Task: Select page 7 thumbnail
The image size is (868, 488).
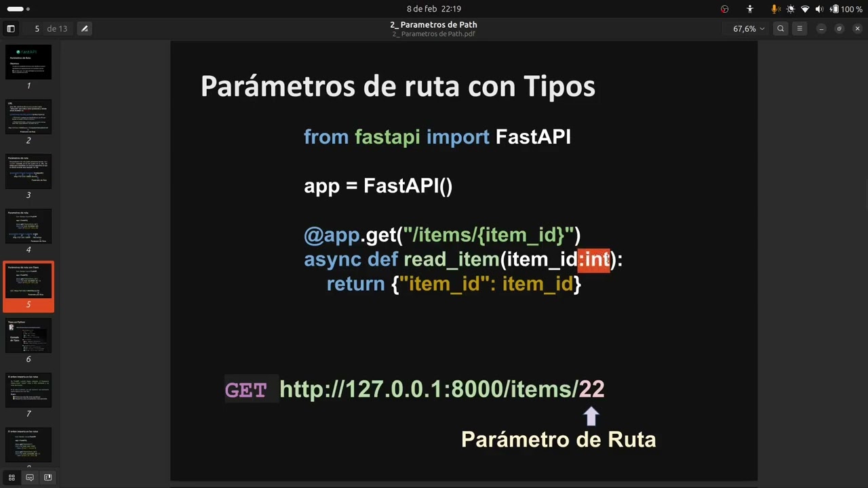Action: tap(28, 390)
